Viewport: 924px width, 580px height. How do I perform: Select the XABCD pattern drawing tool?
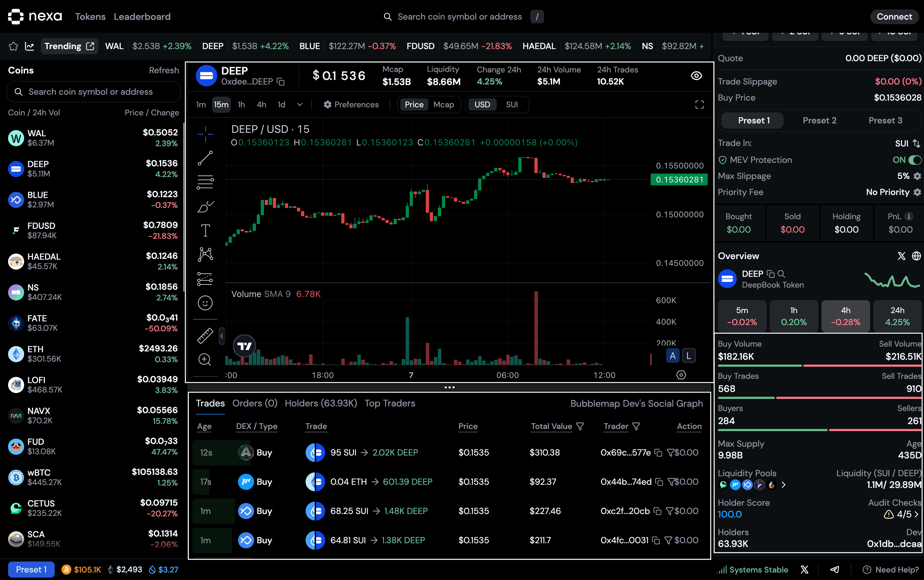[x=206, y=254]
